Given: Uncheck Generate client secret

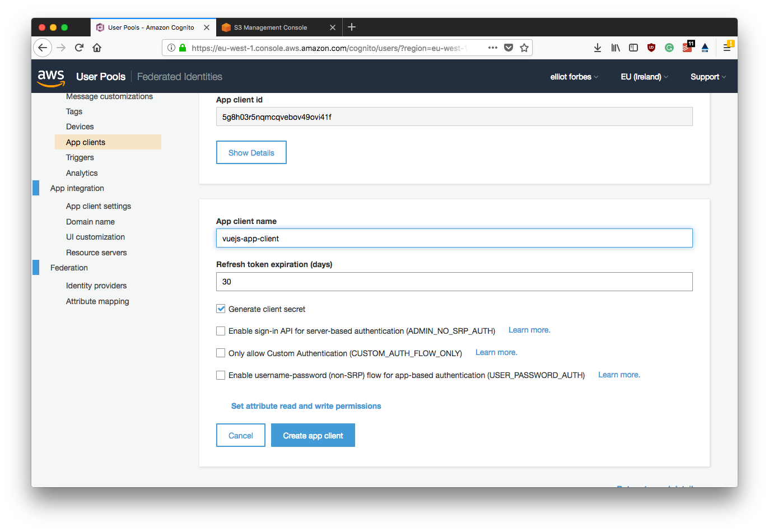Looking at the screenshot, I should 221,309.
